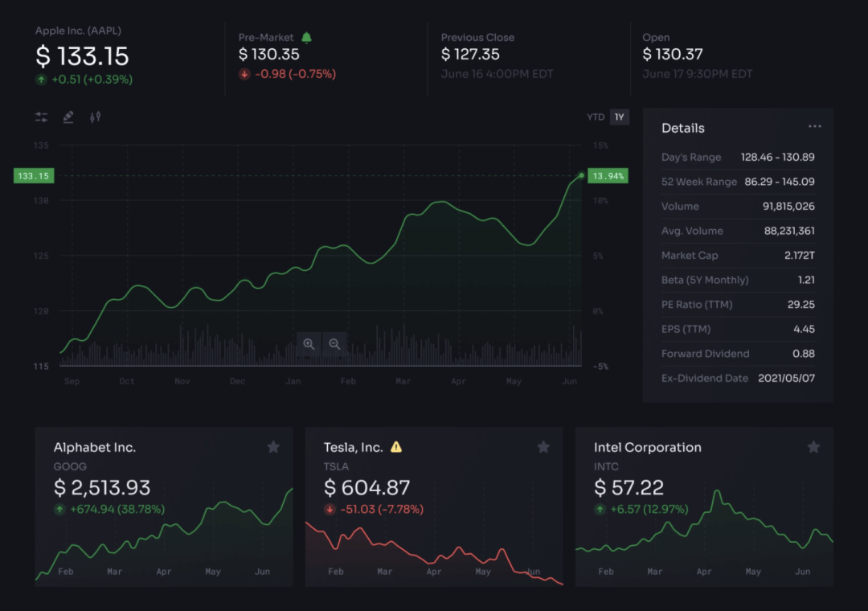Switch to candlestick chart type icon
This screenshot has height=611, width=868.
click(95, 117)
